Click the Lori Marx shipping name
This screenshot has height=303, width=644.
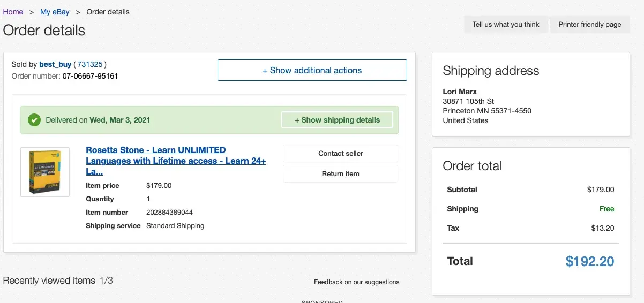pyautogui.click(x=460, y=92)
